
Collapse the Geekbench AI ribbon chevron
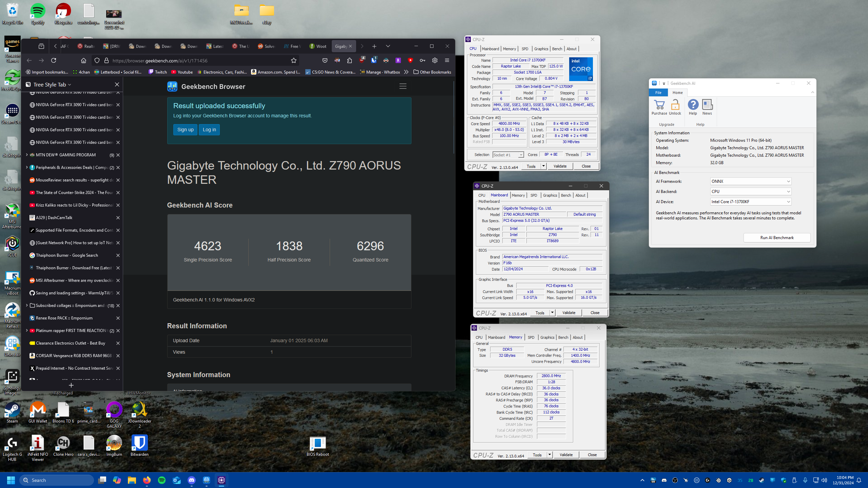(813, 93)
